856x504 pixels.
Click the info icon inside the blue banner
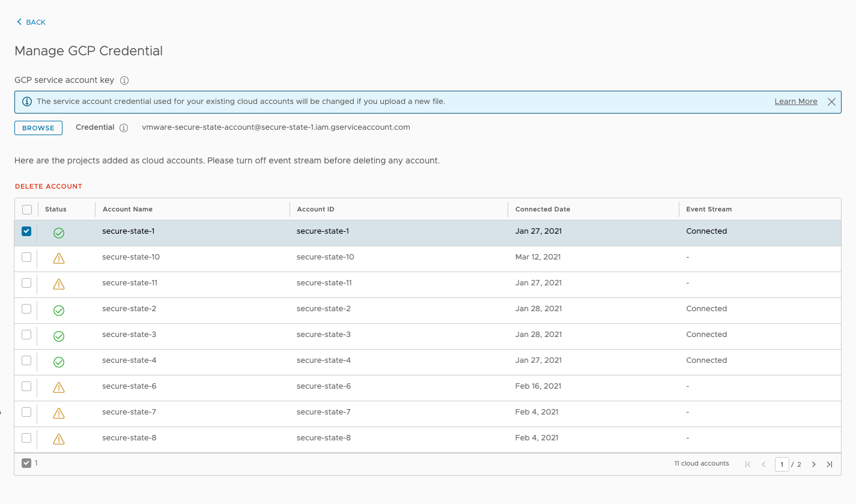click(26, 102)
